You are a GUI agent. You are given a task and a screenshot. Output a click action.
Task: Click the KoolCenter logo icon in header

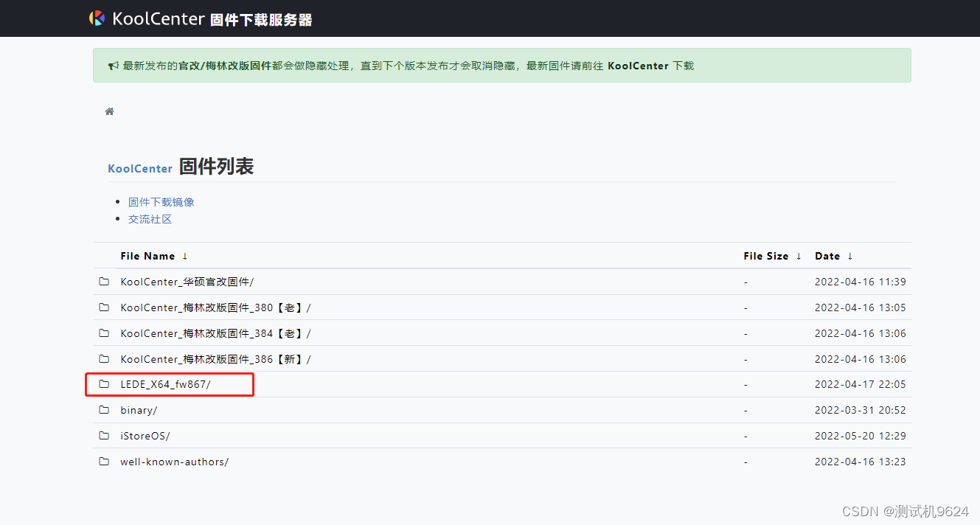pos(97,18)
